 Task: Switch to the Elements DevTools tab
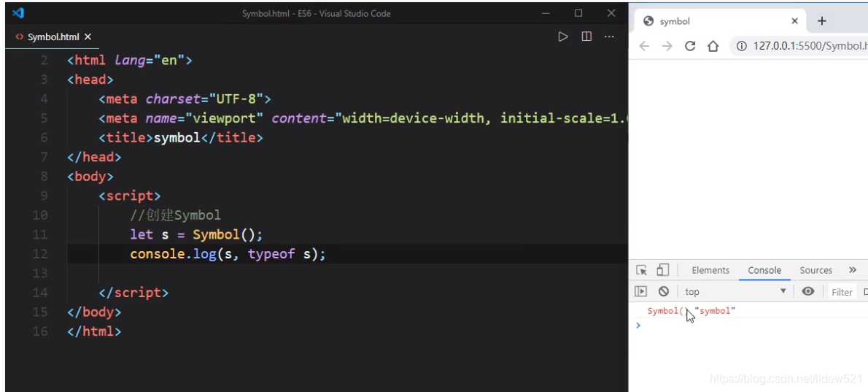pyautogui.click(x=710, y=270)
